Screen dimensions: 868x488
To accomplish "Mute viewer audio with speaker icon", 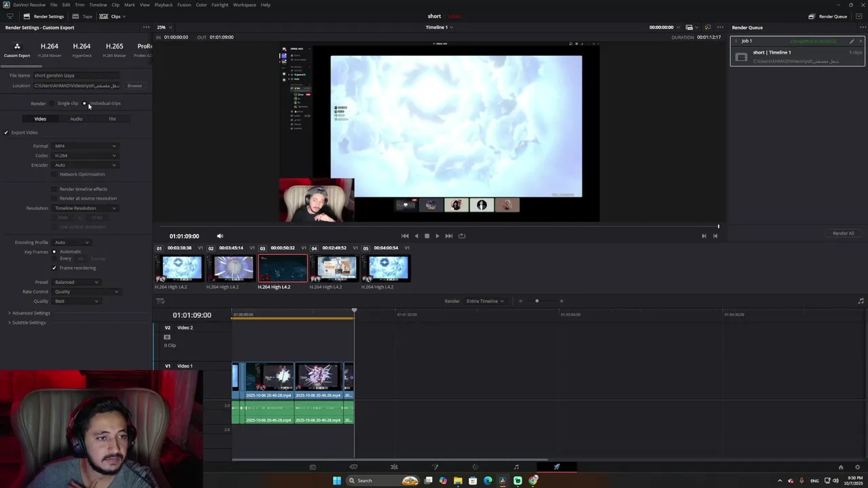I will coord(220,236).
